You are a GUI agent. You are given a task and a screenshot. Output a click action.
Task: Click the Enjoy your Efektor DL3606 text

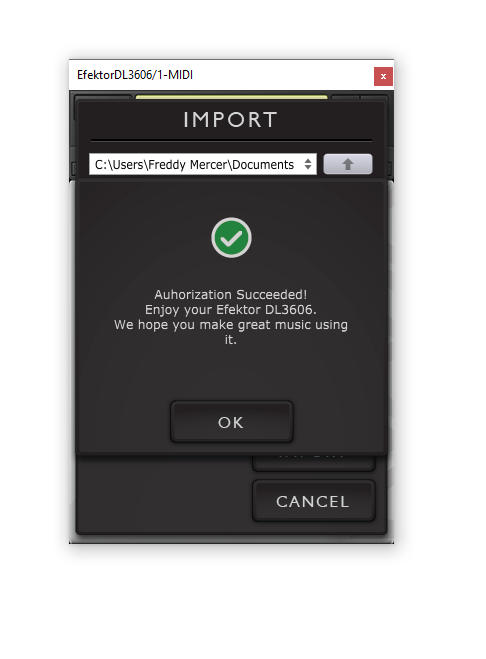[x=231, y=310]
